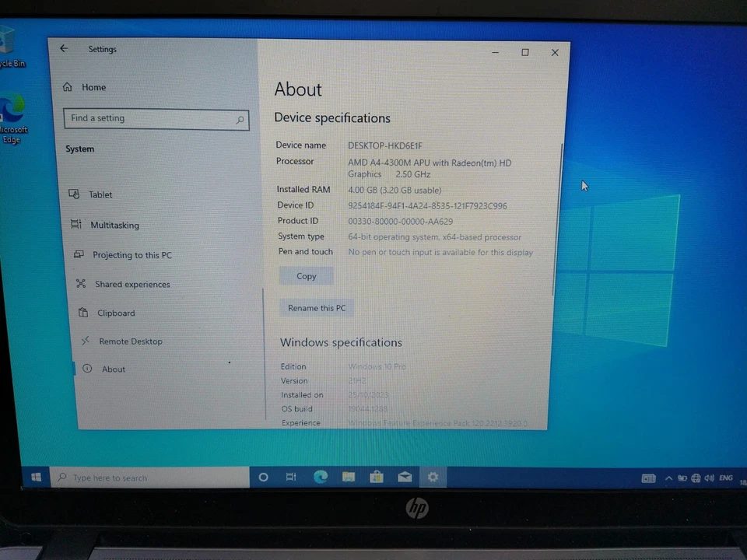The image size is (747, 560).
Task: Click the volume icon in the system tray
Action: (709, 478)
